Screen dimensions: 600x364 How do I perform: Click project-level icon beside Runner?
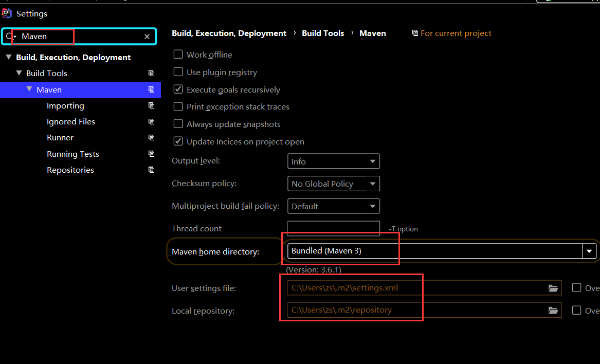point(152,138)
